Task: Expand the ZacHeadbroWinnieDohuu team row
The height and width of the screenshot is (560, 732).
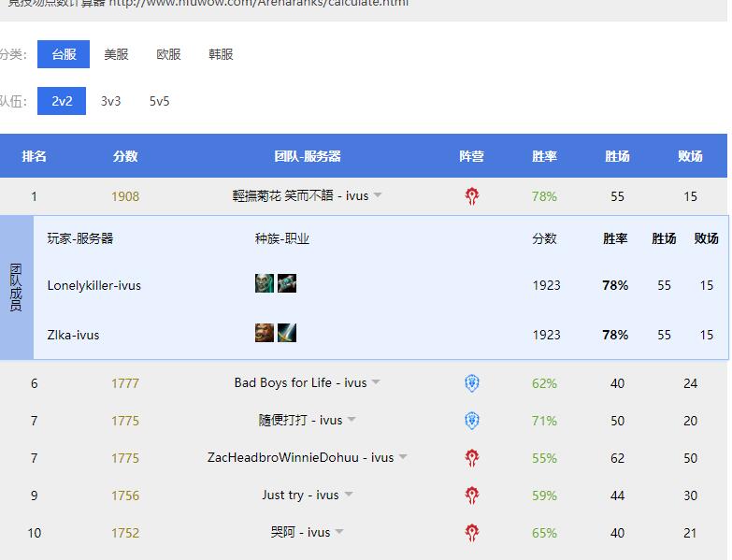Action: (x=403, y=458)
